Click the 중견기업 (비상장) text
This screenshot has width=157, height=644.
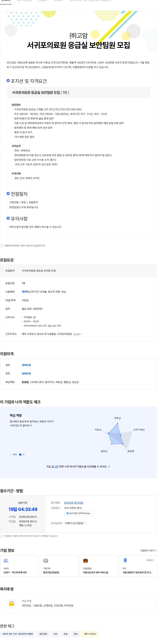51,572
